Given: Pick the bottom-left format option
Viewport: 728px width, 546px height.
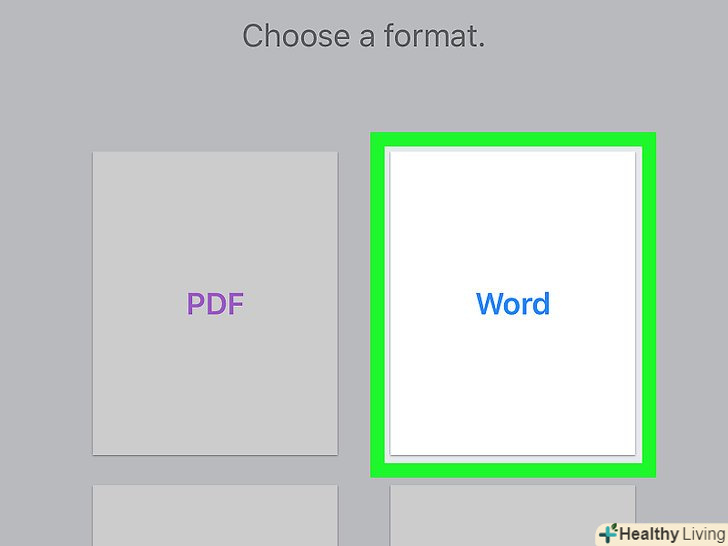Looking at the screenshot, I should click(215, 516).
